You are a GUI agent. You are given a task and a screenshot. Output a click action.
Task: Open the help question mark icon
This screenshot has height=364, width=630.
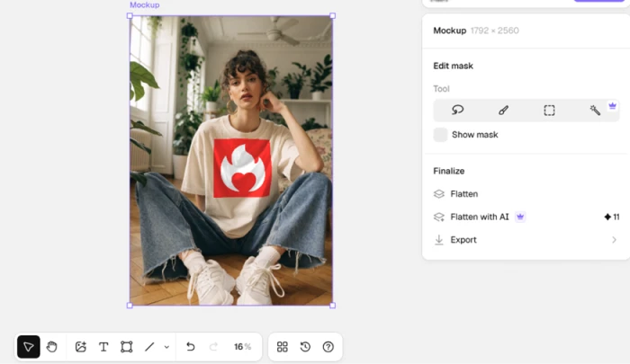[328, 347]
